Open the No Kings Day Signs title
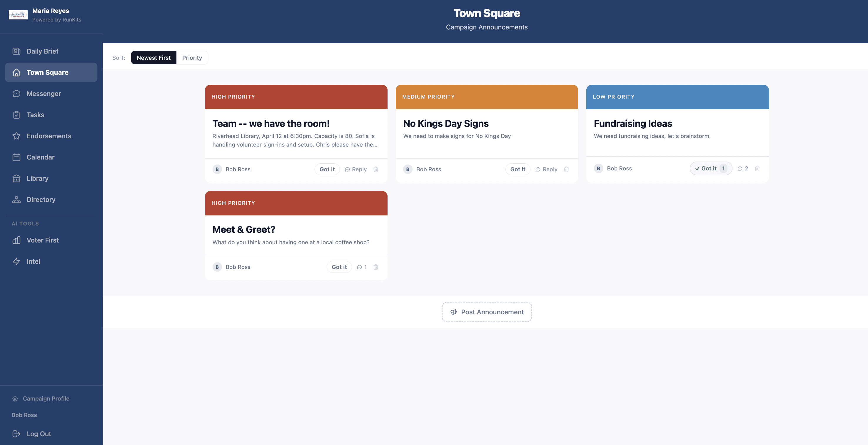This screenshot has width=868, height=445. pos(445,124)
